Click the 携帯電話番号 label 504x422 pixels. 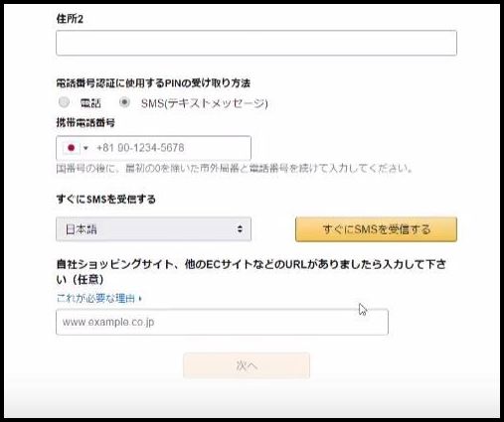pos(85,123)
